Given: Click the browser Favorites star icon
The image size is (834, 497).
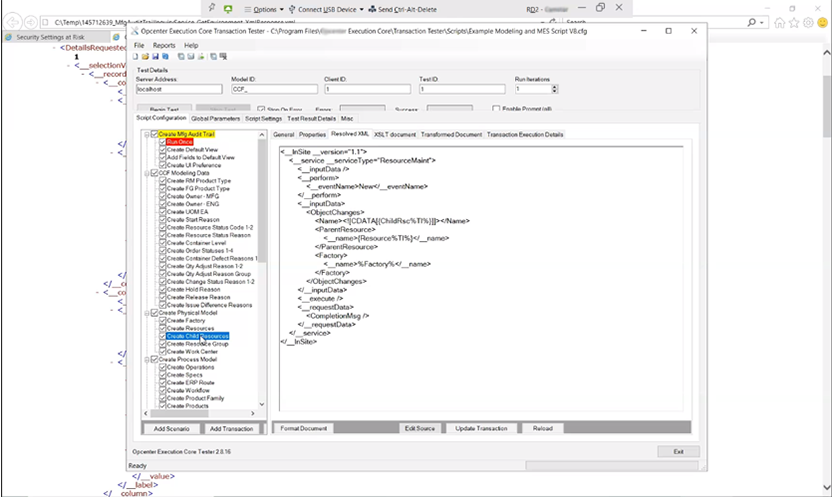Looking at the screenshot, I should 793,22.
